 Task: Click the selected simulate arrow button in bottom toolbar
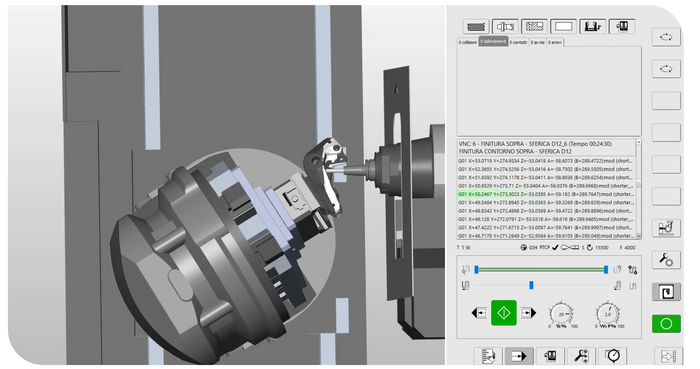click(519, 356)
